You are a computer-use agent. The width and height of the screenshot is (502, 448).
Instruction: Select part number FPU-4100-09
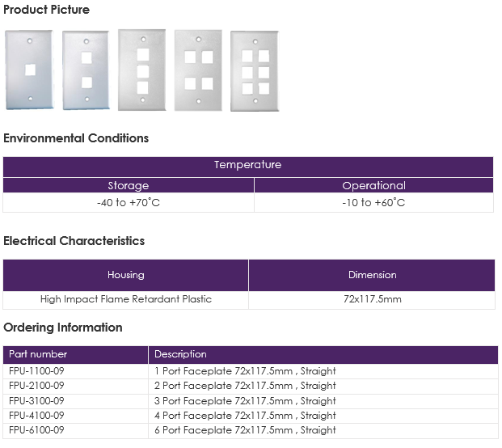coord(36,416)
